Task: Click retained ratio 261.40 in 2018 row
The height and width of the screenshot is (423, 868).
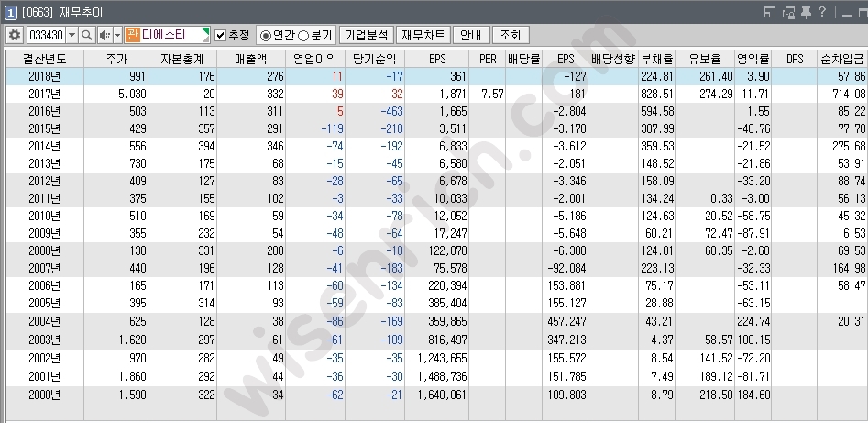Action: pos(717,76)
